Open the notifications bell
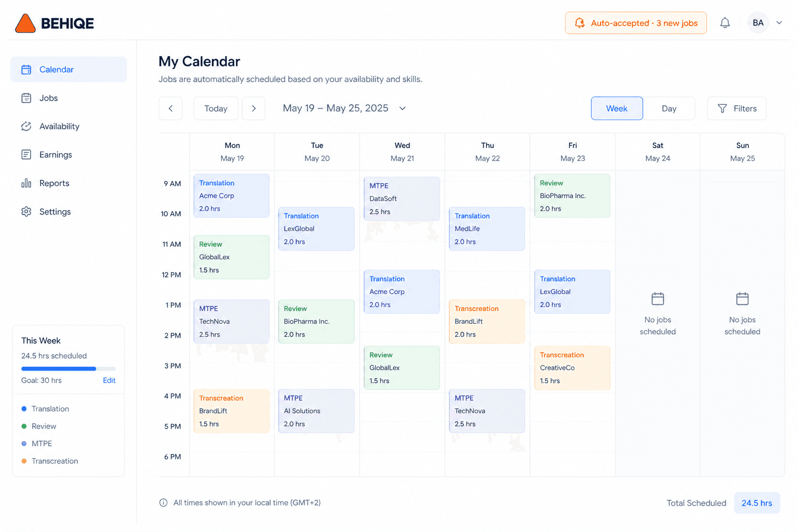The image size is (798, 532). pyautogui.click(x=725, y=23)
